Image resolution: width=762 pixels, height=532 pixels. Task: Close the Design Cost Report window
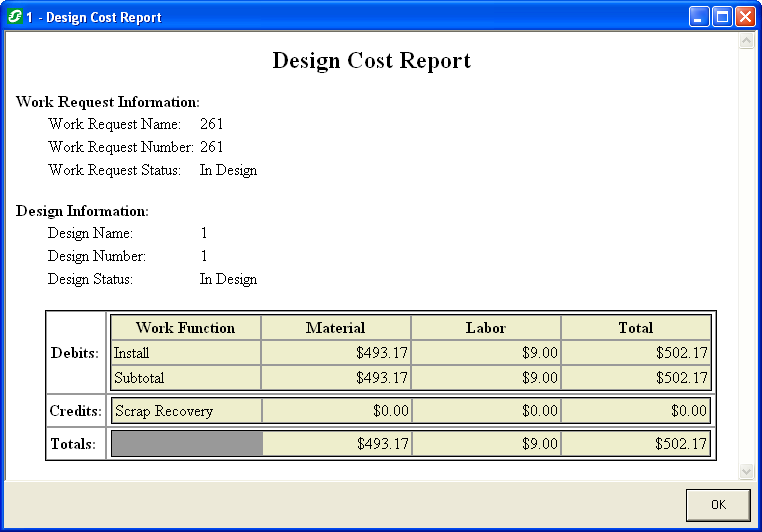click(745, 17)
